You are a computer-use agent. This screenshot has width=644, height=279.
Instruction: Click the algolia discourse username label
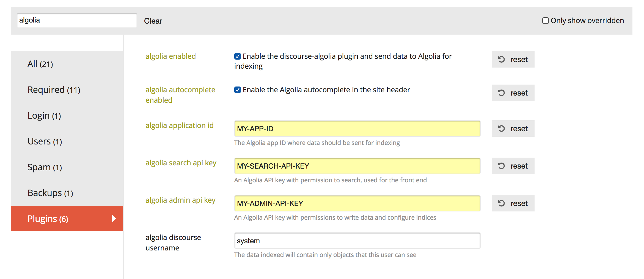173,242
